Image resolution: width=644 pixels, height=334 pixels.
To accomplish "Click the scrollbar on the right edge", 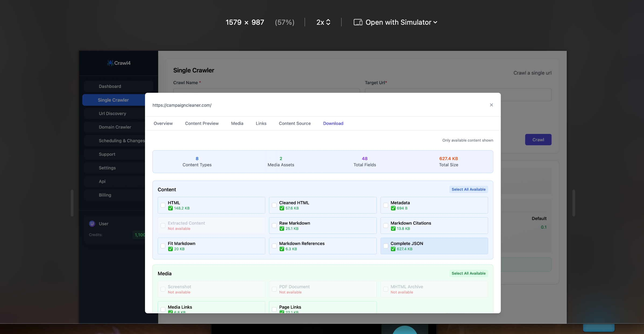I will [x=574, y=202].
